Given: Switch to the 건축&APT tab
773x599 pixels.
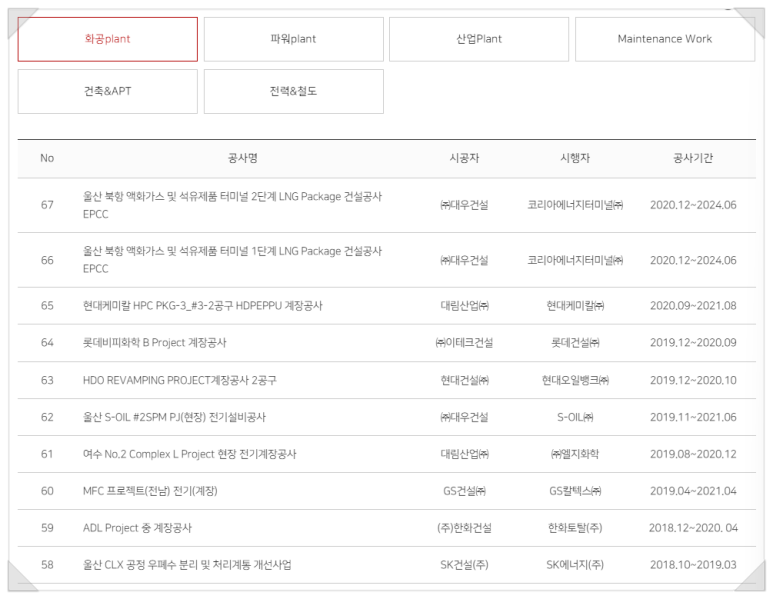Looking at the screenshot, I should click(107, 91).
